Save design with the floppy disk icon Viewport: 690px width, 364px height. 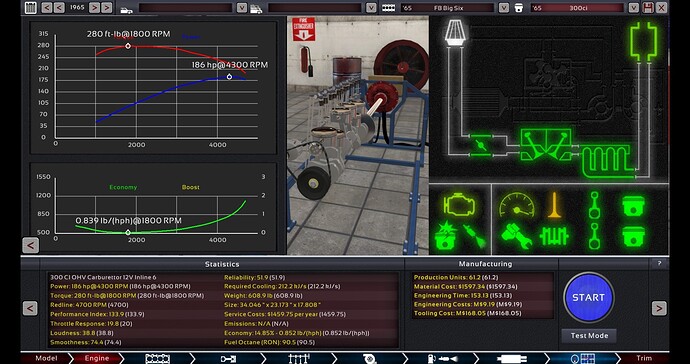[x=648, y=7]
